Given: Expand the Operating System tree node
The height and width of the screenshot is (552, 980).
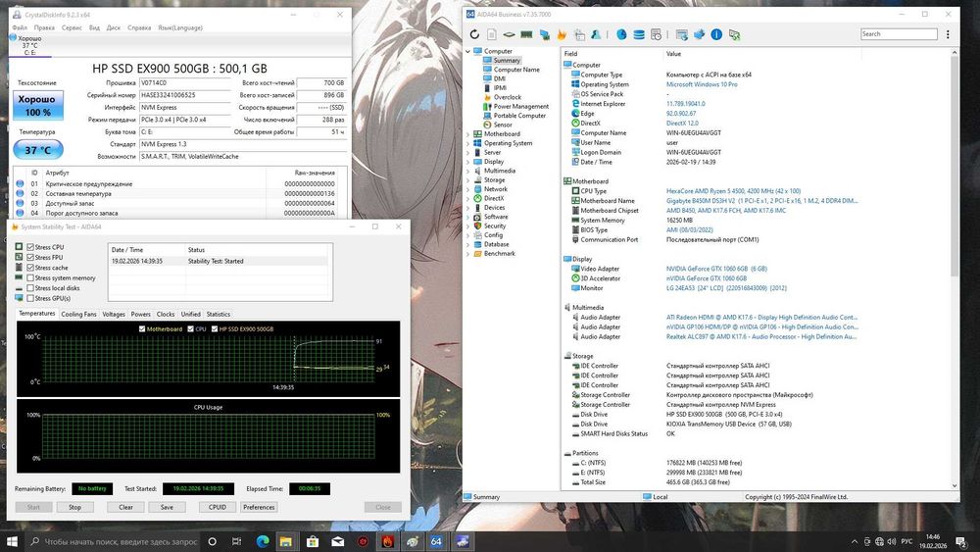Looking at the screenshot, I should click(x=467, y=143).
